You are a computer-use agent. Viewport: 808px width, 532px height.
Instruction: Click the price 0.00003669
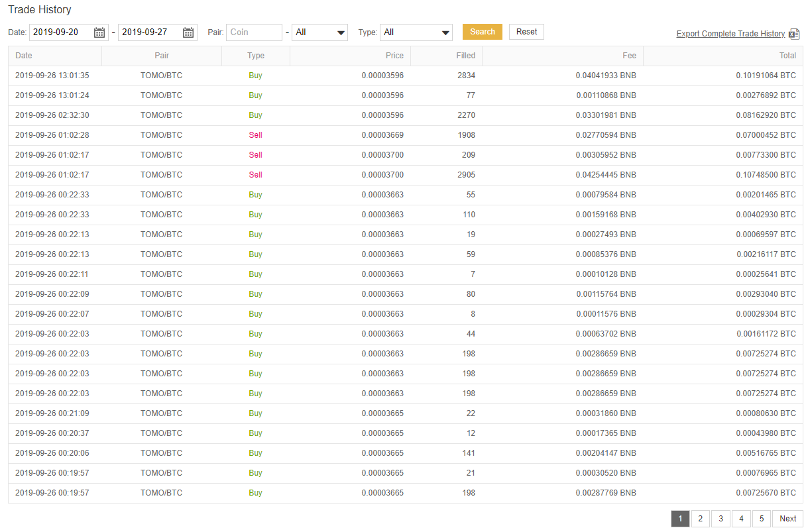pos(382,135)
